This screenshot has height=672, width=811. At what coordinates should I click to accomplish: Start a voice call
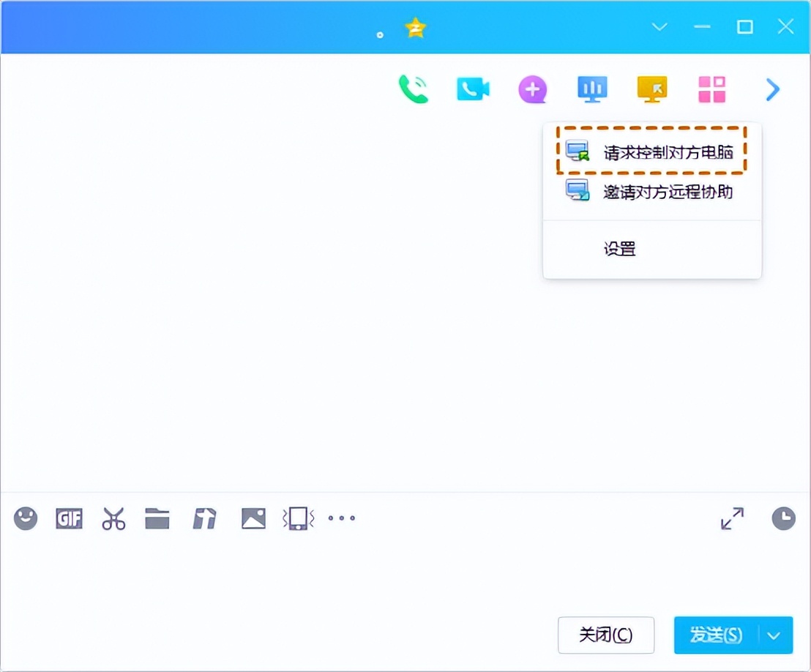tap(414, 89)
